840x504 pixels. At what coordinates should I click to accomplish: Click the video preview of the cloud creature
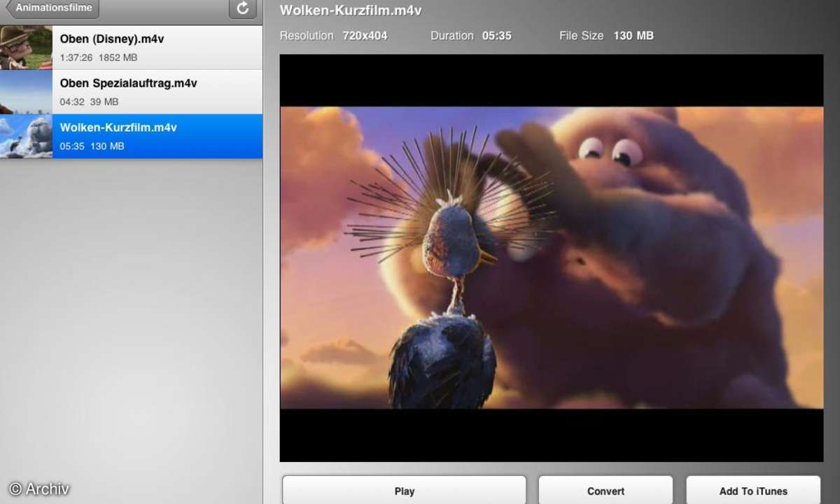[x=552, y=258]
